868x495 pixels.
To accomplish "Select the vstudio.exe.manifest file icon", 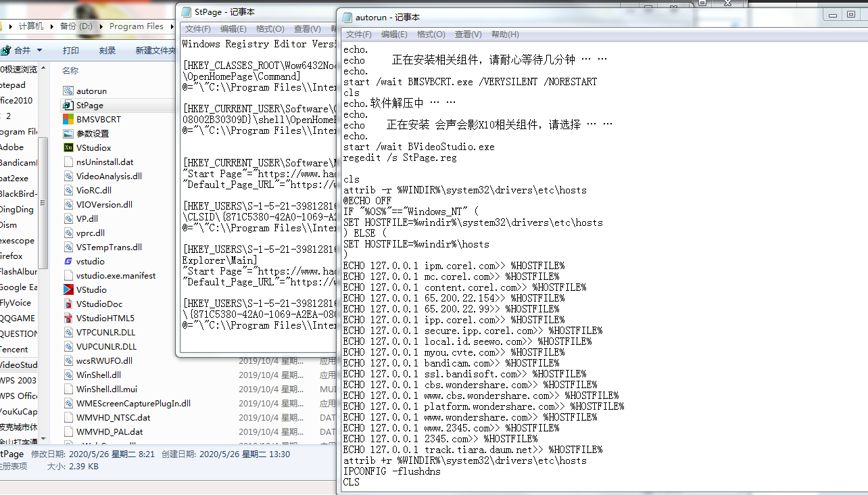I will pos(68,275).
